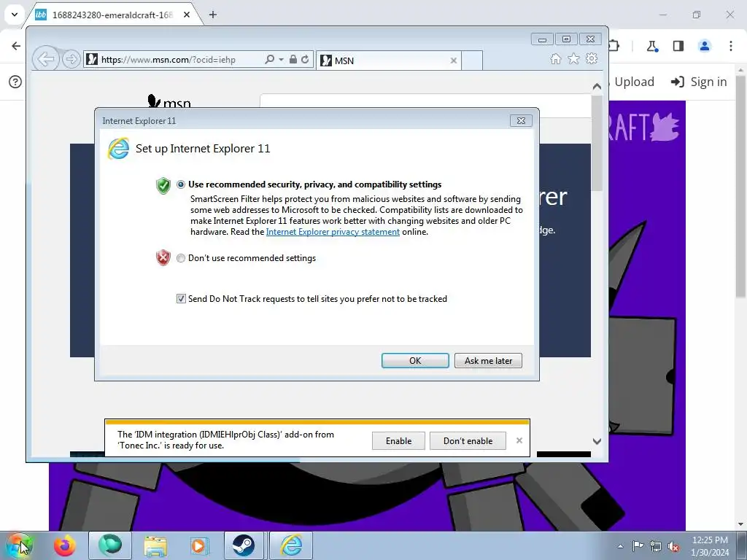
Task: Click the red shield not recommended icon
Action: click(x=163, y=257)
